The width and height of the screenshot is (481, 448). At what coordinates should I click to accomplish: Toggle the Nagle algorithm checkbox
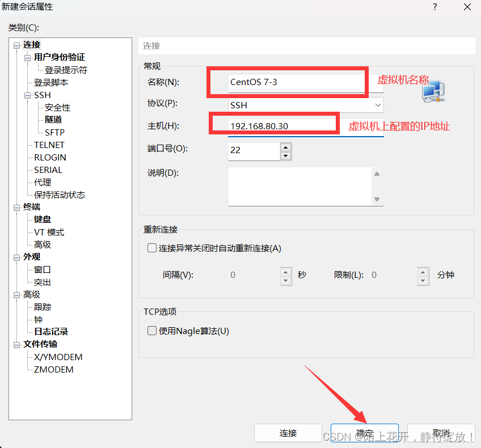tap(152, 331)
